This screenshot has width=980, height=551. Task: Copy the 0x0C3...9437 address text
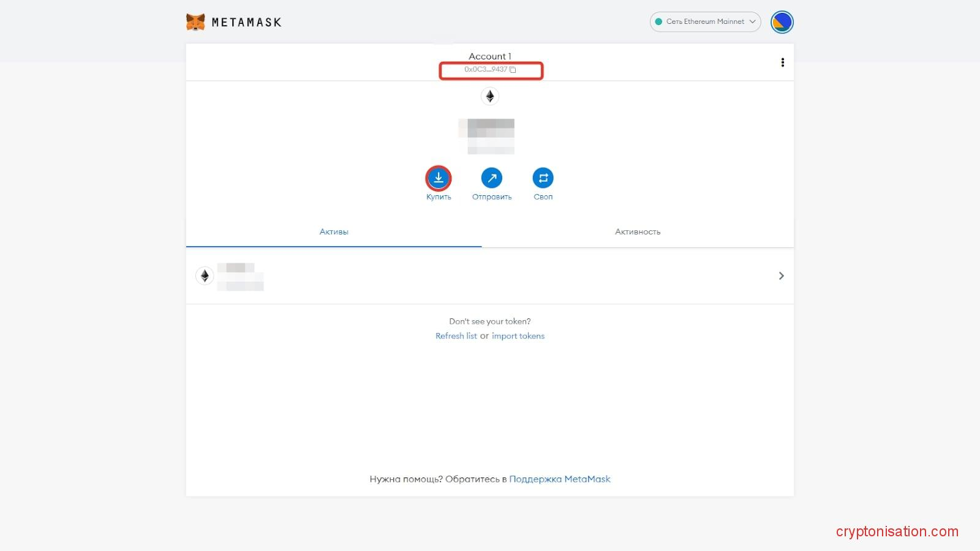click(486, 70)
